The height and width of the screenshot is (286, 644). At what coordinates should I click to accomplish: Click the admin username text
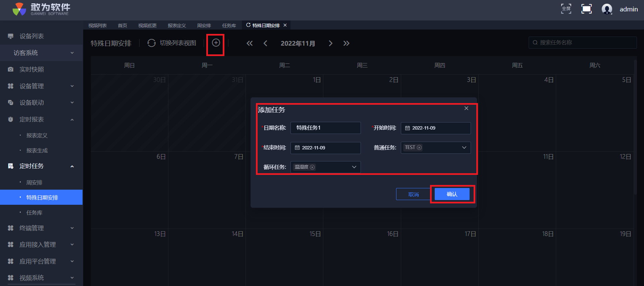point(629,9)
